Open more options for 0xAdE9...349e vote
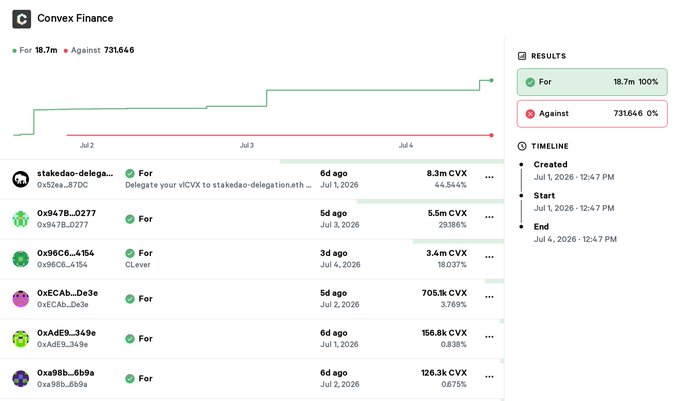Image resolution: width=680 pixels, height=401 pixels. coord(489,337)
